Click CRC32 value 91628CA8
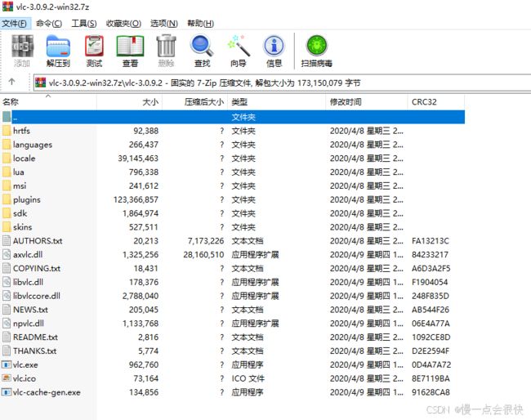The width and height of the screenshot is (531, 420). 431,392
